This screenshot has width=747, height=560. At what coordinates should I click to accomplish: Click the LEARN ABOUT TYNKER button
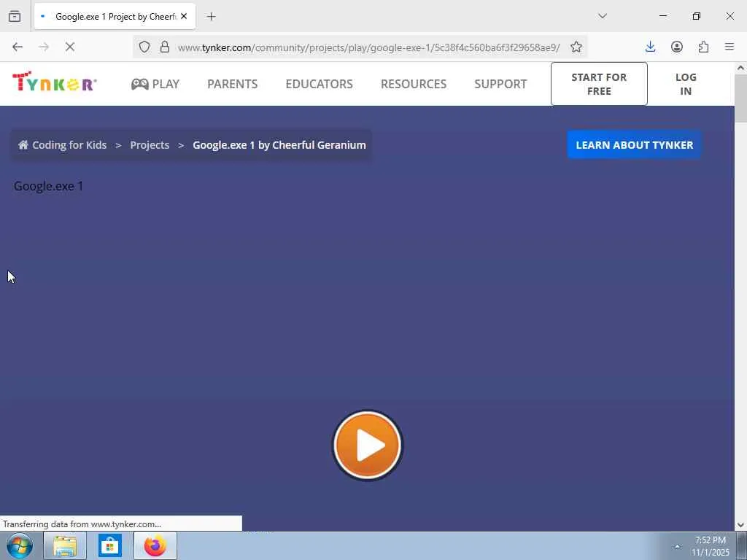click(x=634, y=145)
